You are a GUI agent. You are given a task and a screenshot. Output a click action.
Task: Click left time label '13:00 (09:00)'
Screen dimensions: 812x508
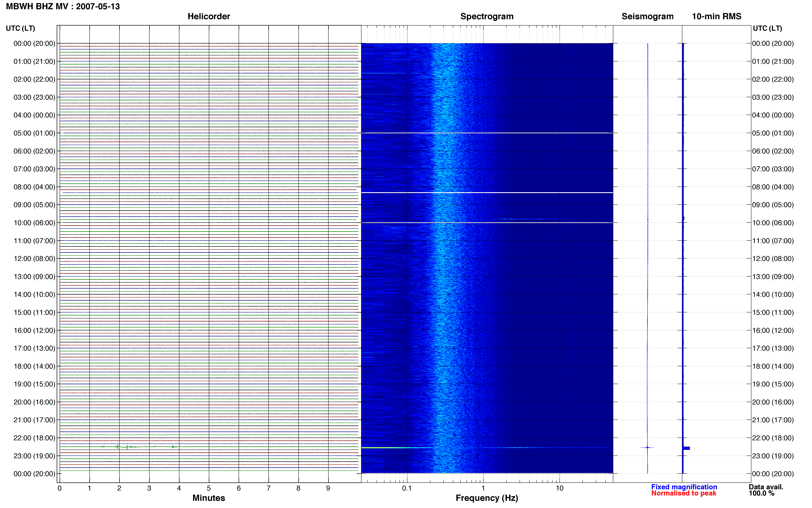point(34,277)
